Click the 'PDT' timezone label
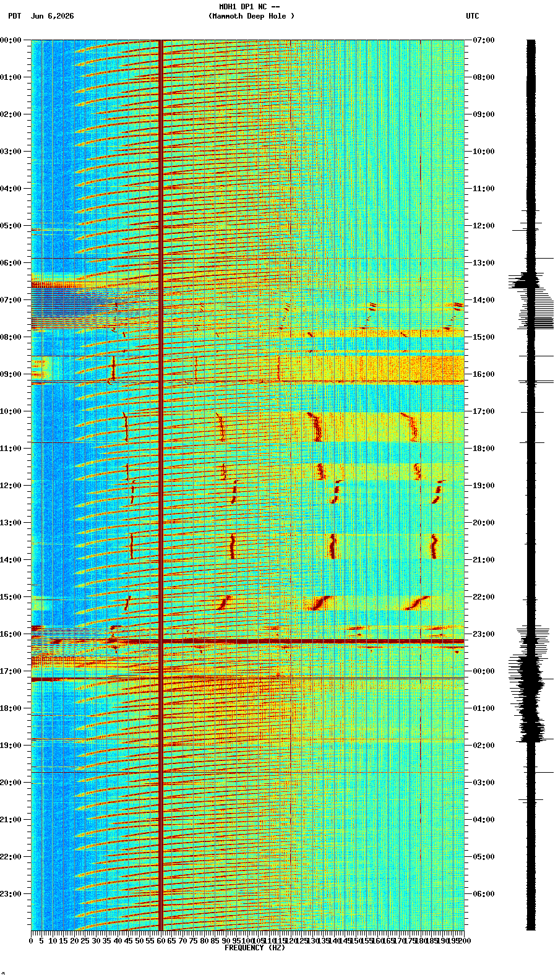The width and height of the screenshot is (558, 980). click(14, 16)
